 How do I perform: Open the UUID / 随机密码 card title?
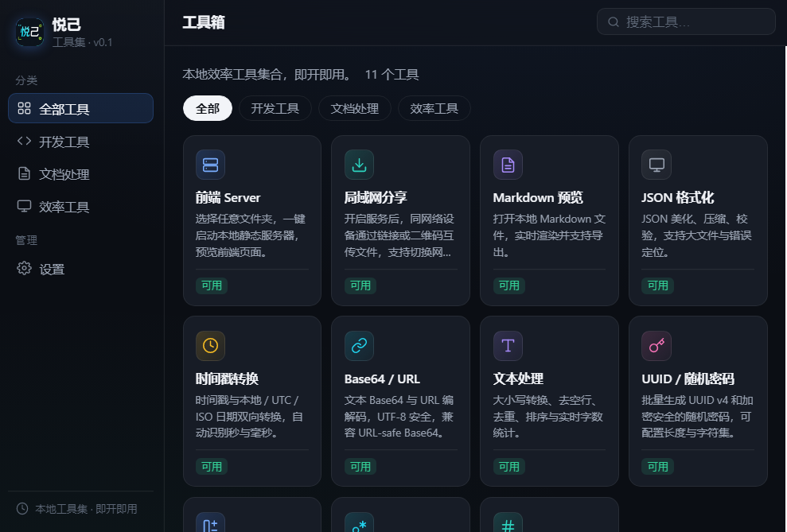pyautogui.click(x=688, y=379)
